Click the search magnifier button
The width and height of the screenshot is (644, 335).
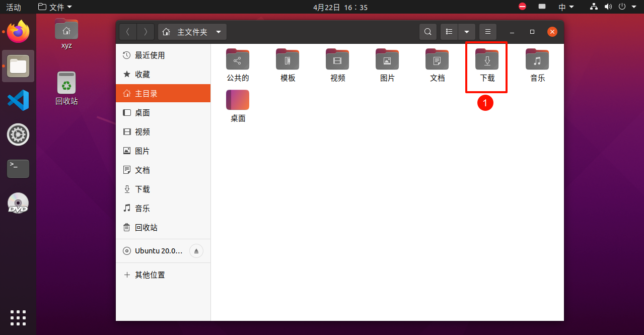pyautogui.click(x=427, y=32)
